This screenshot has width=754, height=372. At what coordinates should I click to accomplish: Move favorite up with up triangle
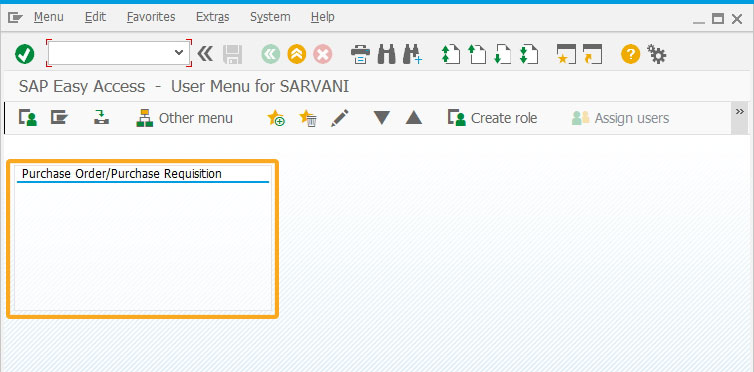point(414,118)
